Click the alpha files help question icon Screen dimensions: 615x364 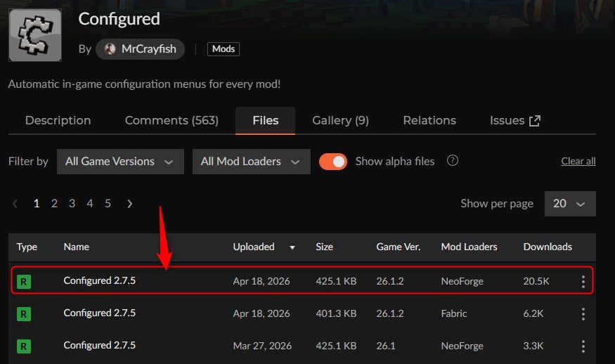coord(452,160)
